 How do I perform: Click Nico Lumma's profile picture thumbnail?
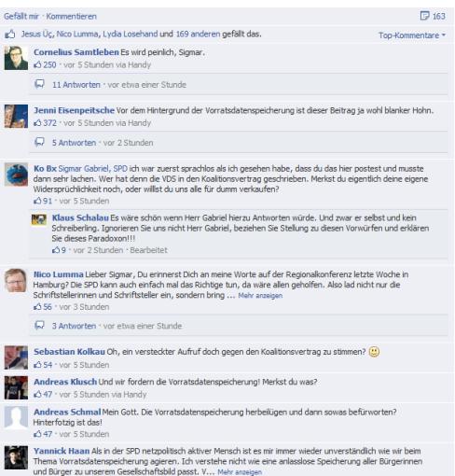(x=16, y=280)
